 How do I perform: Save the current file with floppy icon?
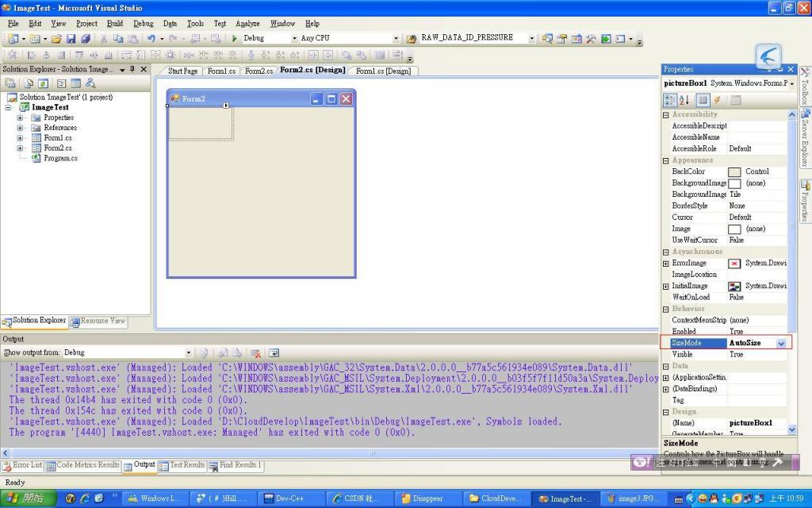(x=71, y=38)
